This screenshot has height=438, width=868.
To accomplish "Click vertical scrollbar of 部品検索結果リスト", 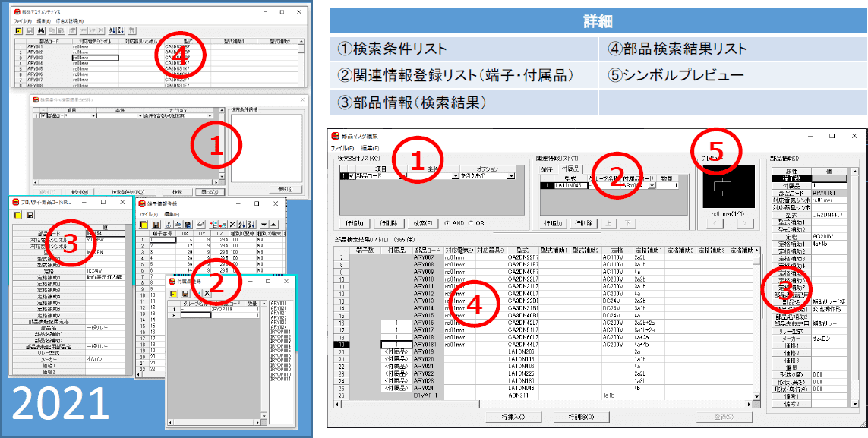I will (756, 326).
